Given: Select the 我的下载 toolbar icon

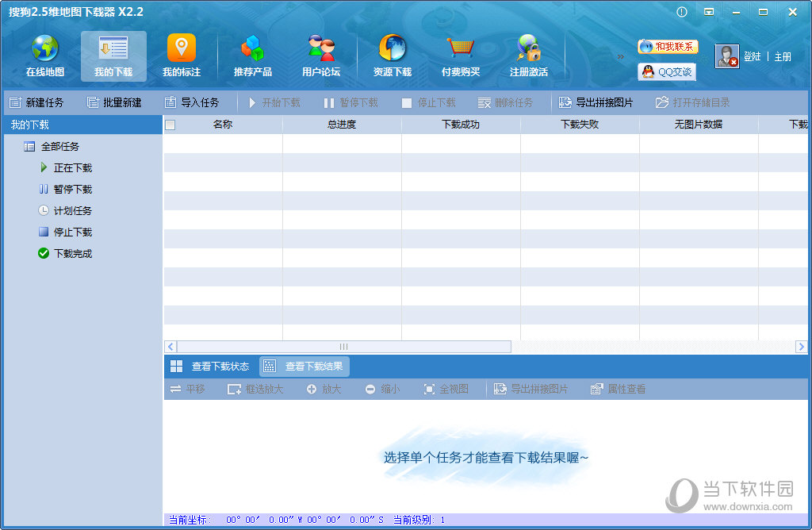Looking at the screenshot, I should click(113, 56).
